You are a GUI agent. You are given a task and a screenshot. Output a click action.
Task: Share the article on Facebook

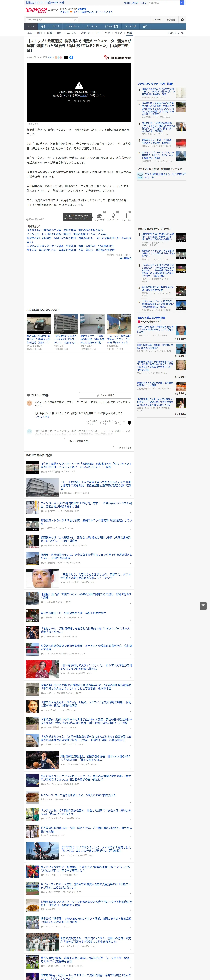click(71, 57)
